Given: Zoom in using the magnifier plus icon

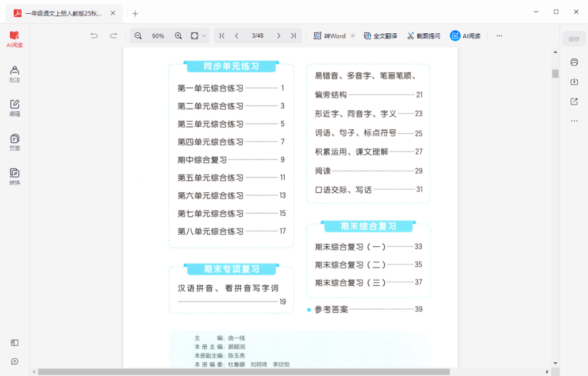Looking at the screenshot, I should 178,36.
